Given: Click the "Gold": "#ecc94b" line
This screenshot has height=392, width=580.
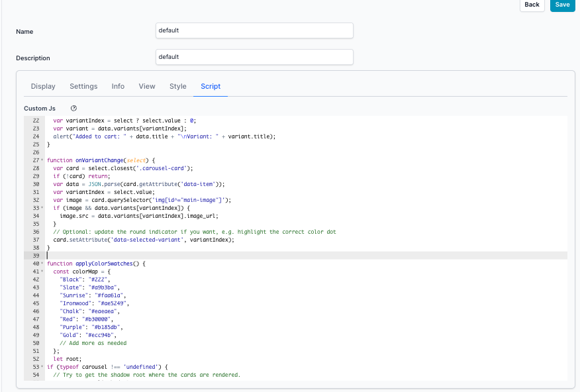Looking at the screenshot, I should click(88, 335).
